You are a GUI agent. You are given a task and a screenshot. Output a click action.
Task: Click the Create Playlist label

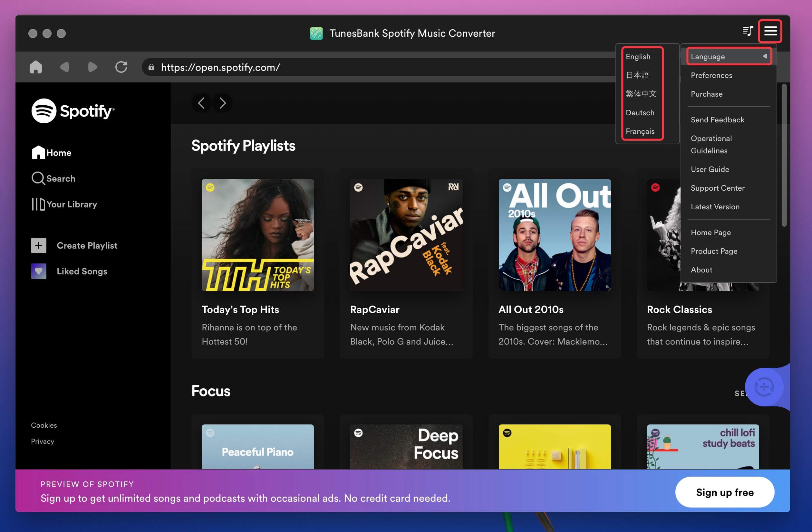point(87,245)
